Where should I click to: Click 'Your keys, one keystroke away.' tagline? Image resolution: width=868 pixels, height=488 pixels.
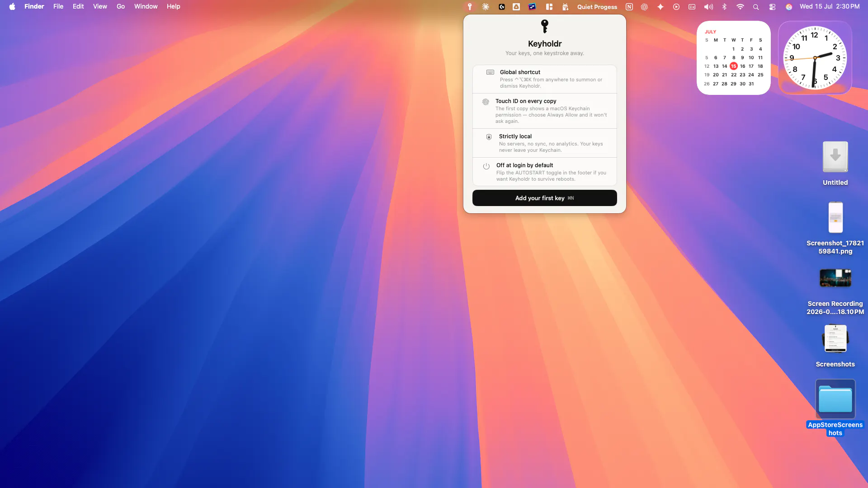(x=545, y=53)
